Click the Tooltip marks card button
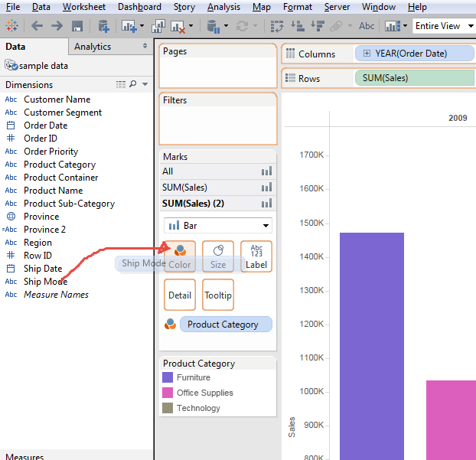 point(218,295)
